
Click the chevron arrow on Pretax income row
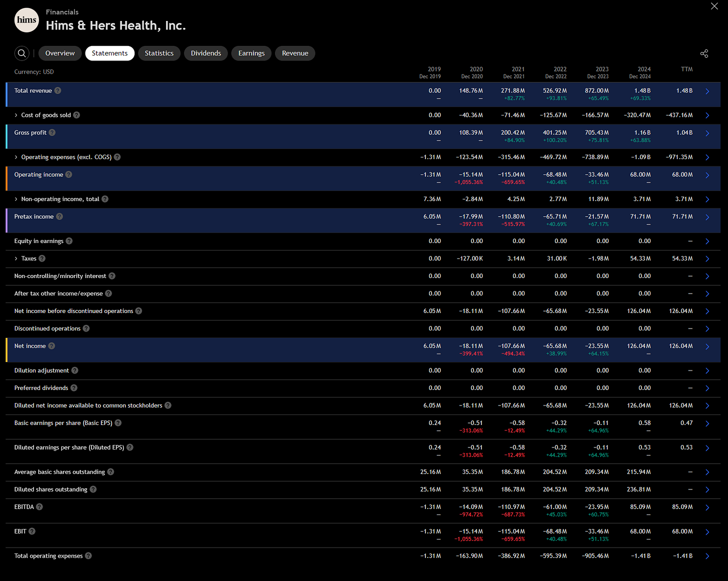coord(707,217)
